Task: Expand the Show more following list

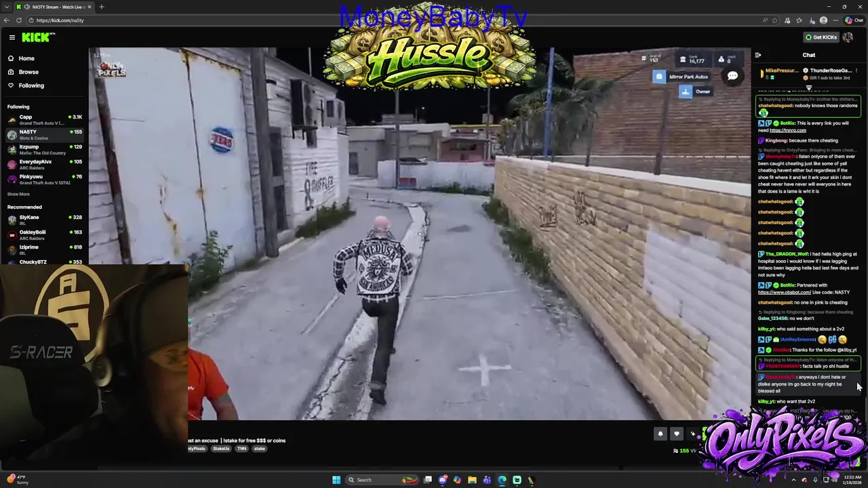Action: click(18, 194)
